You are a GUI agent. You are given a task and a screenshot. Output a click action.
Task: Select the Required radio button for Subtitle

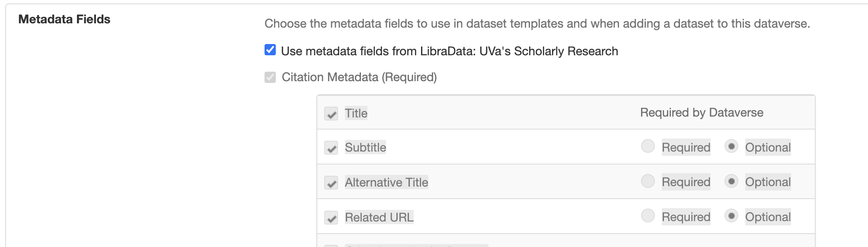pos(648,146)
